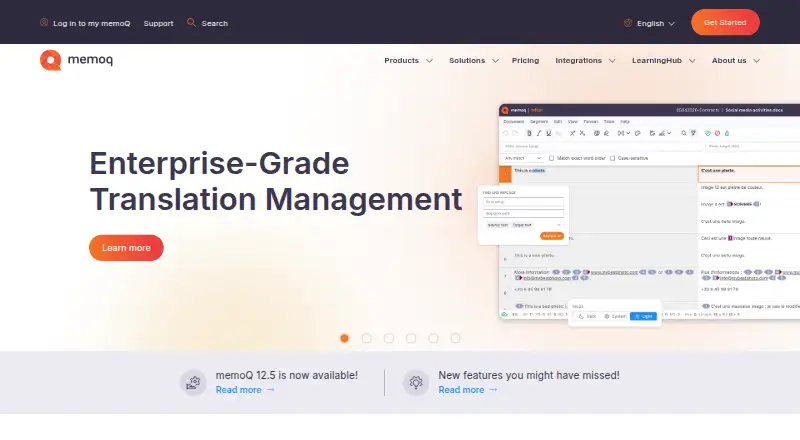Screen dimensions: 800x440
Task: Follow Read more under New features announcement
Action: (467, 389)
